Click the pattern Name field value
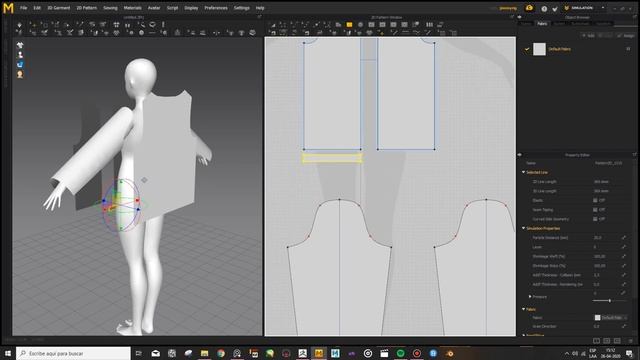The width and height of the screenshot is (640, 360). 609,163
